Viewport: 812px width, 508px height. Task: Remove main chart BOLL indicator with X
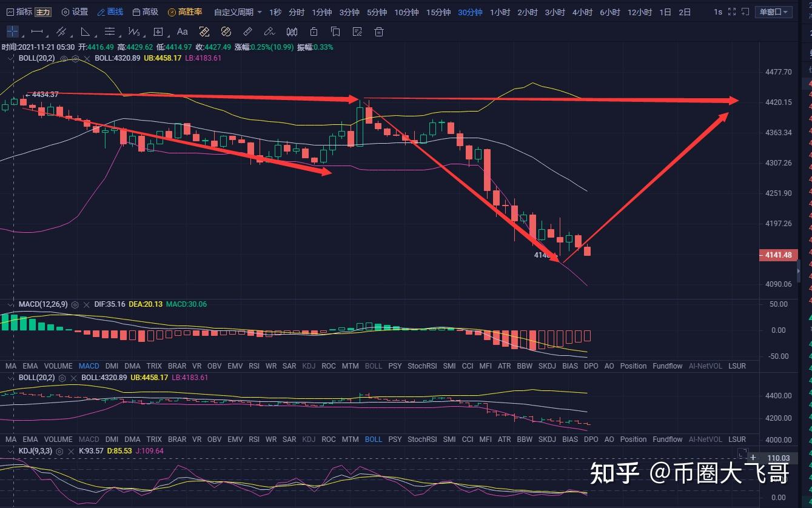(x=87, y=58)
